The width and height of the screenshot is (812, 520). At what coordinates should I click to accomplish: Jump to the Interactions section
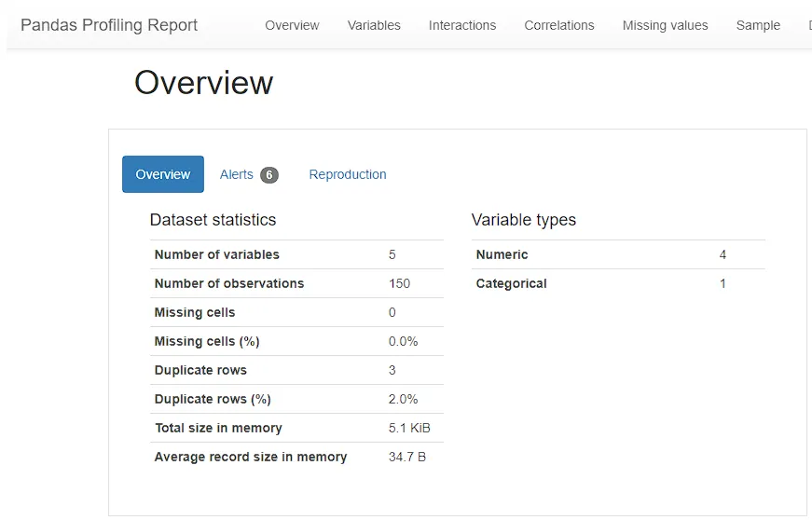coord(462,25)
